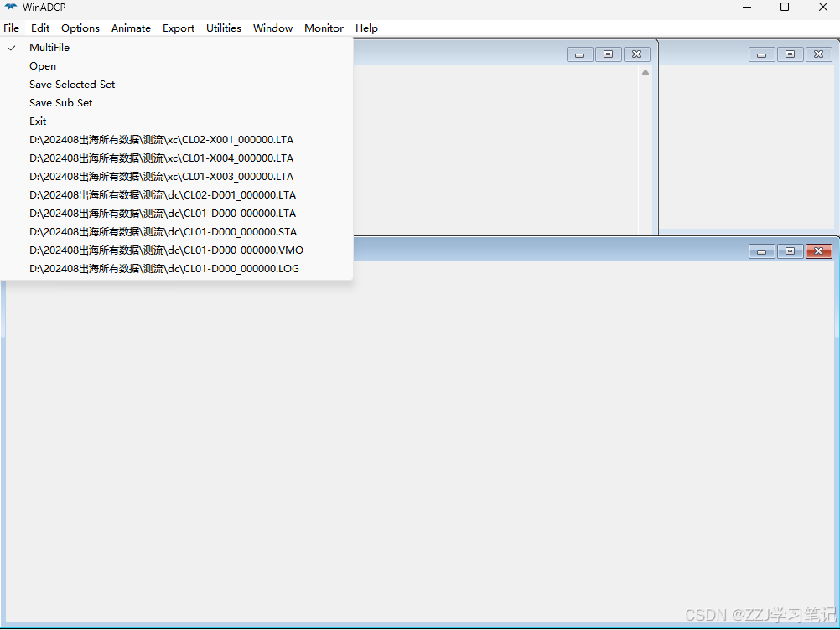This screenshot has height=630, width=840.
Task: Open the File menu
Action: coord(11,28)
